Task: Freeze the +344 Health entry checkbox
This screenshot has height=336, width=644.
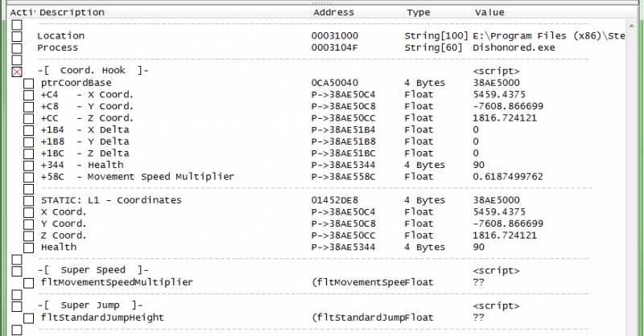Action: (x=28, y=165)
